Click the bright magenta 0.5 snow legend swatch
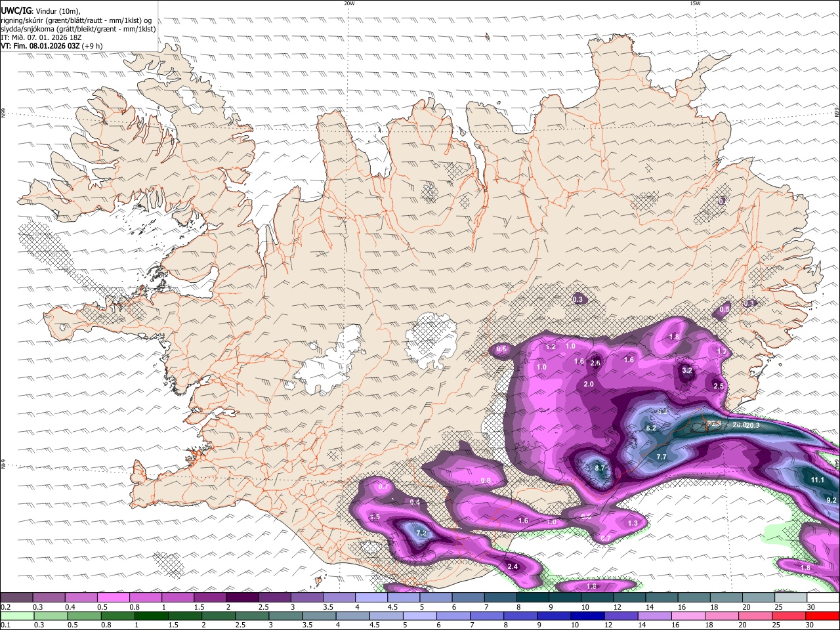This screenshot has width=840, height=630. coord(113,597)
